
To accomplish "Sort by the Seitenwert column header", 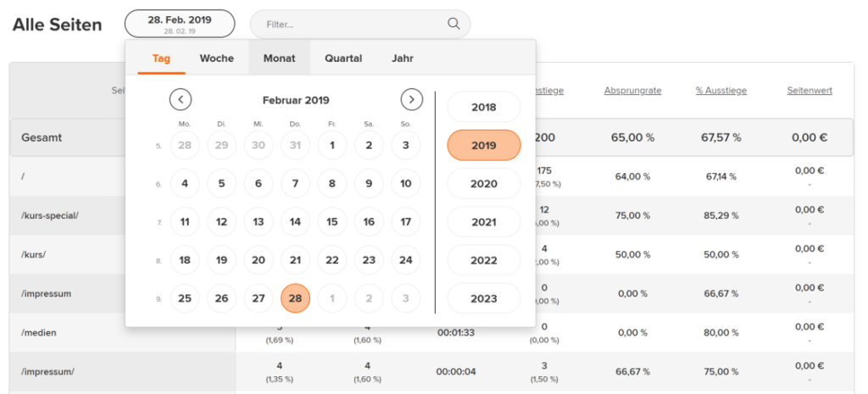I will (x=810, y=90).
